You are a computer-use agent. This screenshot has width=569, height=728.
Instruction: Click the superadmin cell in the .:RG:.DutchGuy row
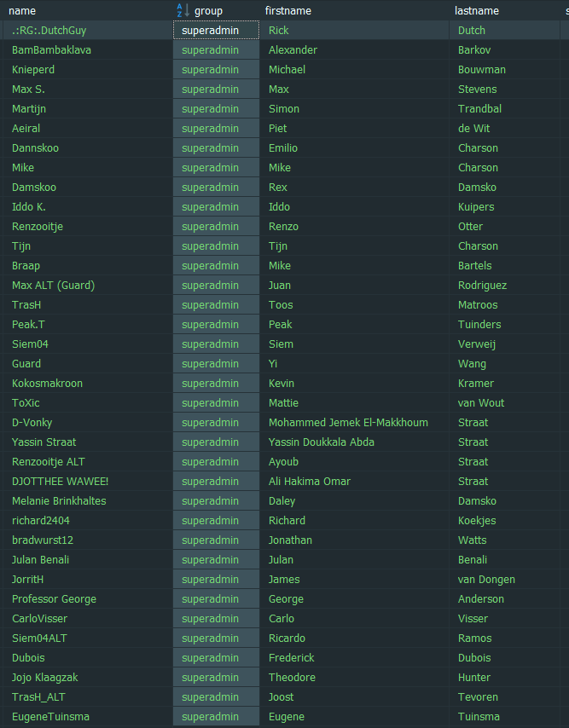point(216,31)
